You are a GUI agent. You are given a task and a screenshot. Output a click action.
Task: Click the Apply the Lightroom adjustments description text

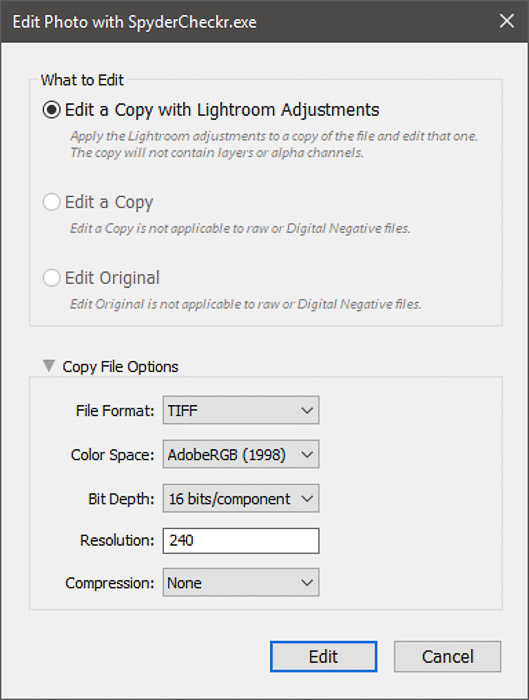pyautogui.click(x=274, y=144)
